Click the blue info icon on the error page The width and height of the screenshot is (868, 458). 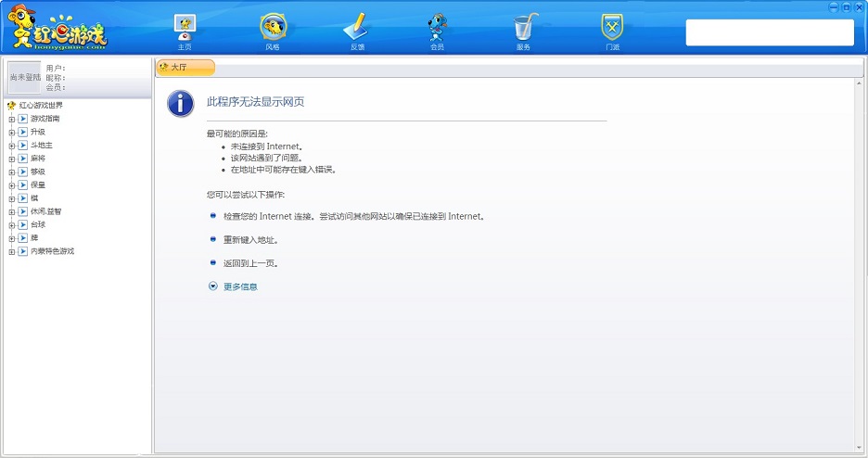tap(181, 104)
